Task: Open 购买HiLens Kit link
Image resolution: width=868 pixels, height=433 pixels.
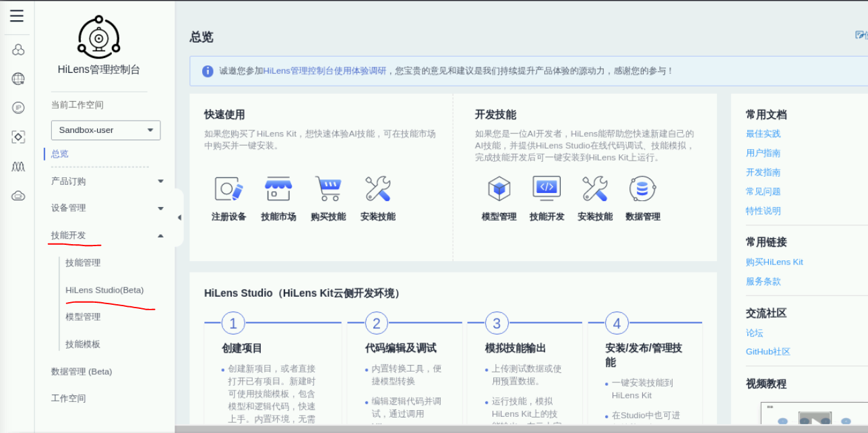Action: point(774,262)
